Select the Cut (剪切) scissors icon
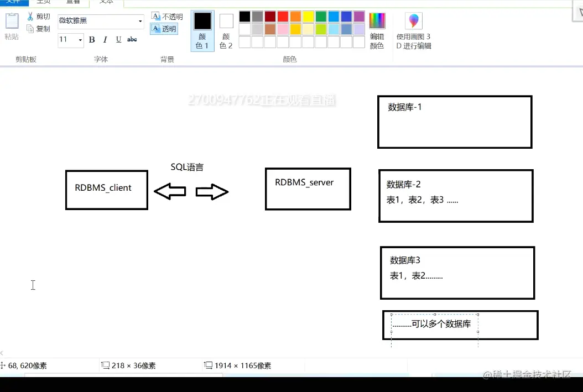583x392 pixels. pos(32,16)
